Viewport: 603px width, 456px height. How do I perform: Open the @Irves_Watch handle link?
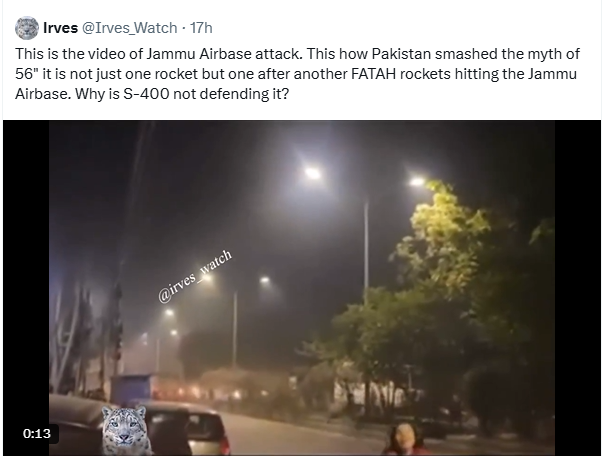tap(130, 28)
